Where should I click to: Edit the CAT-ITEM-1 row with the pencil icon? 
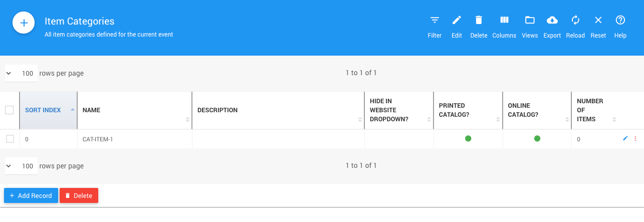tap(625, 138)
